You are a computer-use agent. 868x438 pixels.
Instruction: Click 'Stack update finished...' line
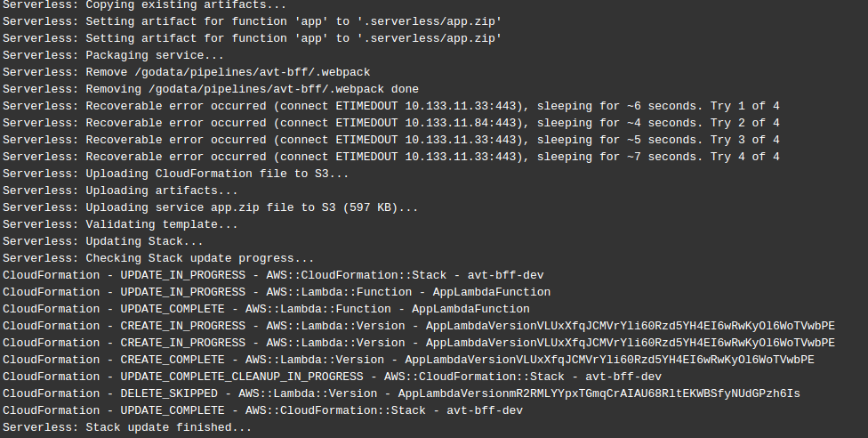coord(127,427)
